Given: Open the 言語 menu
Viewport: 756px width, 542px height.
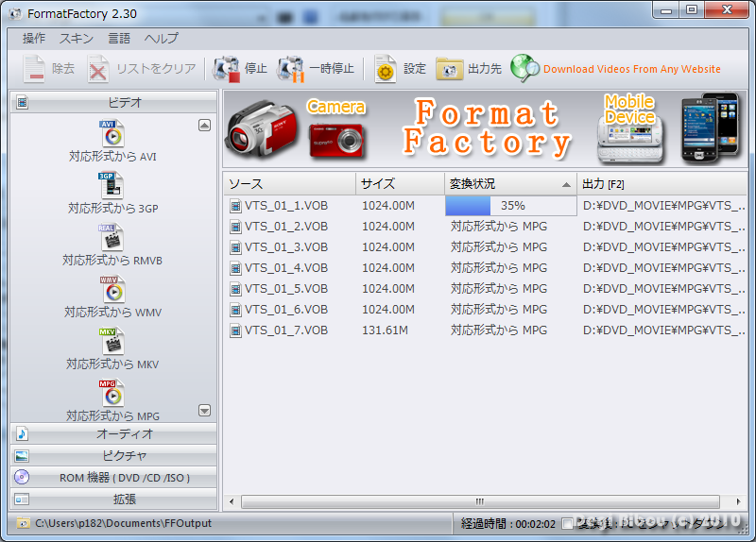Looking at the screenshot, I should 119,39.
